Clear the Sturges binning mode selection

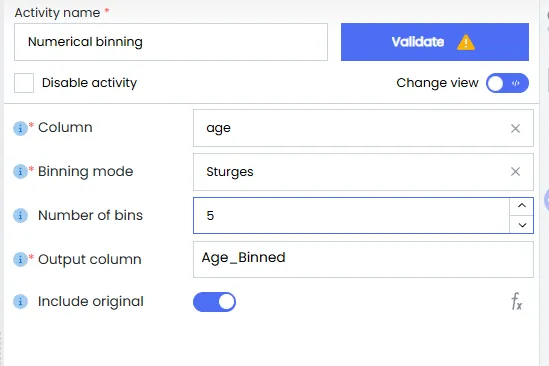click(x=515, y=172)
